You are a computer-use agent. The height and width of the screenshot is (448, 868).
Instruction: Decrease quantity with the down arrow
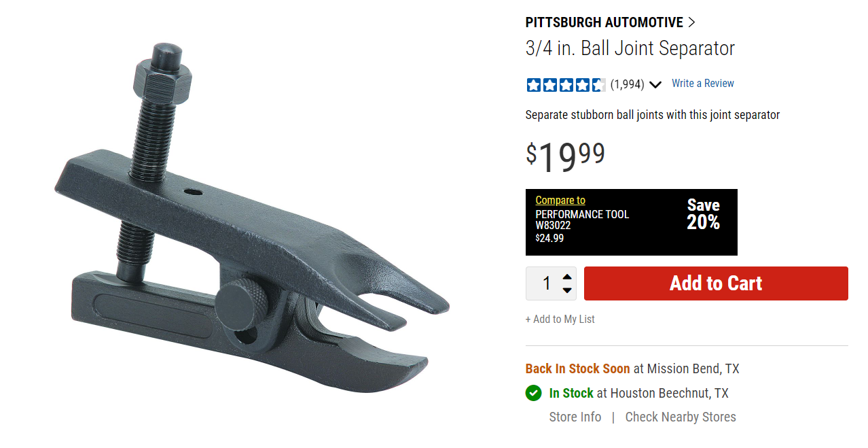[567, 290]
